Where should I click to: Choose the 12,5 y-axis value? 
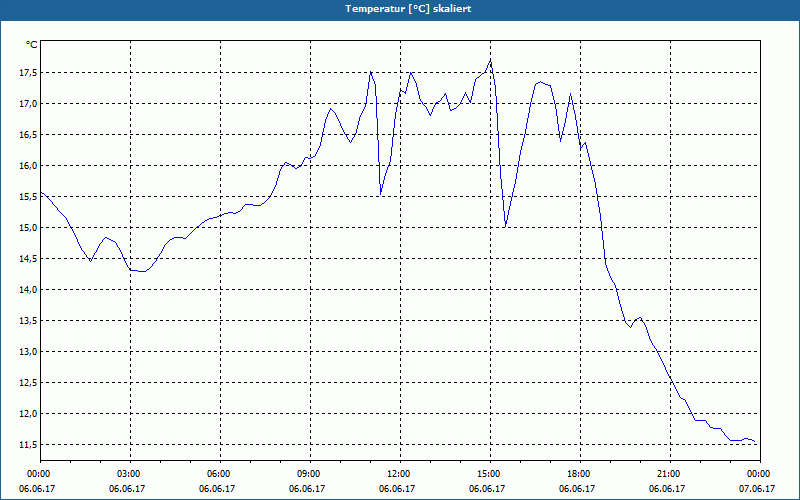(x=28, y=383)
